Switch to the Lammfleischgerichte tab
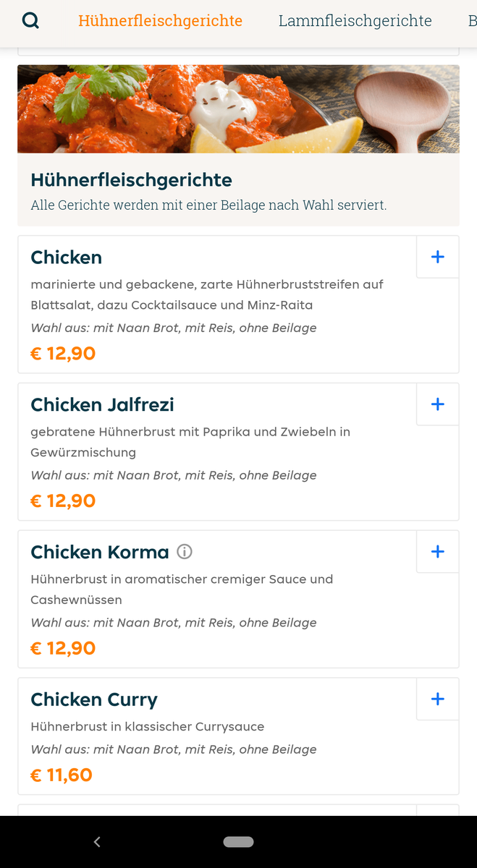This screenshot has height=868, width=477. (355, 21)
